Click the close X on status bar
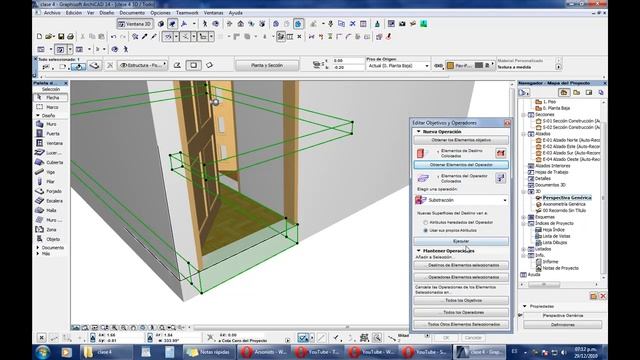The height and width of the screenshot is (360, 640). coord(41,338)
